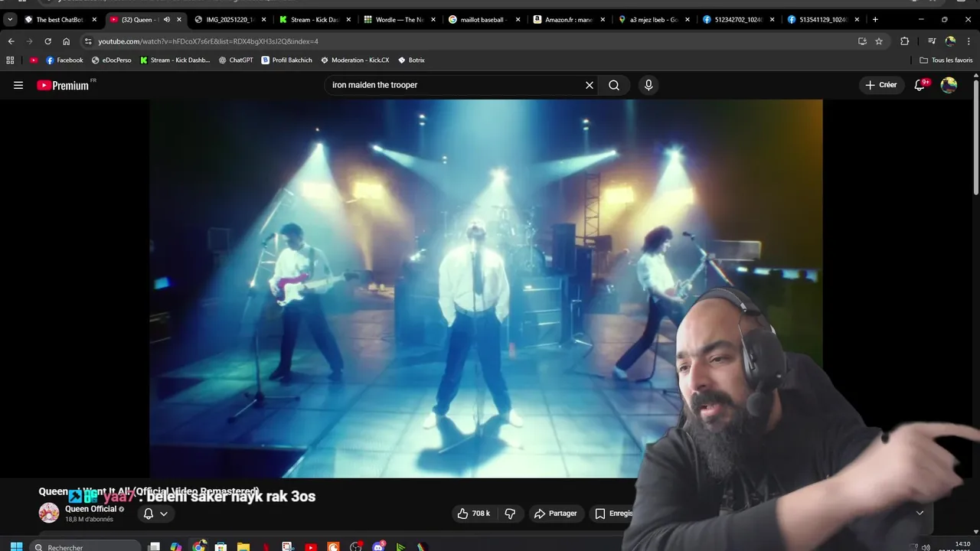This screenshot has width=980, height=551.
Task: Go back in the browser
Action: tap(11, 41)
